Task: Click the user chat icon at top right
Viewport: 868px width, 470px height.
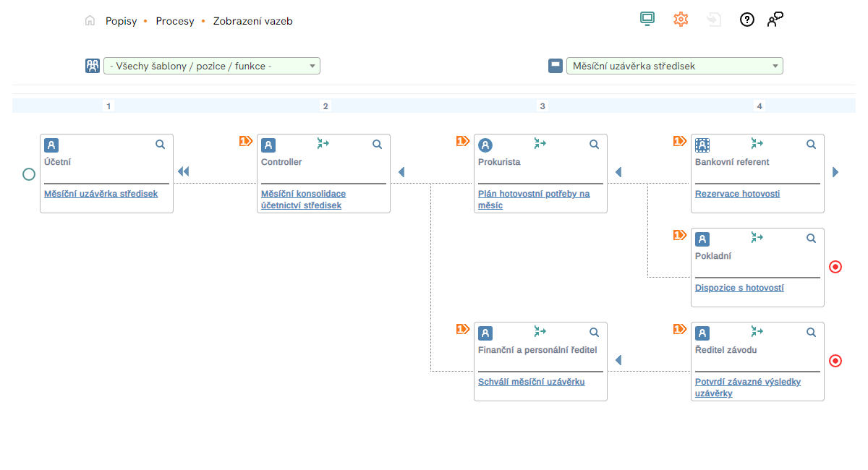Action: 775,20
